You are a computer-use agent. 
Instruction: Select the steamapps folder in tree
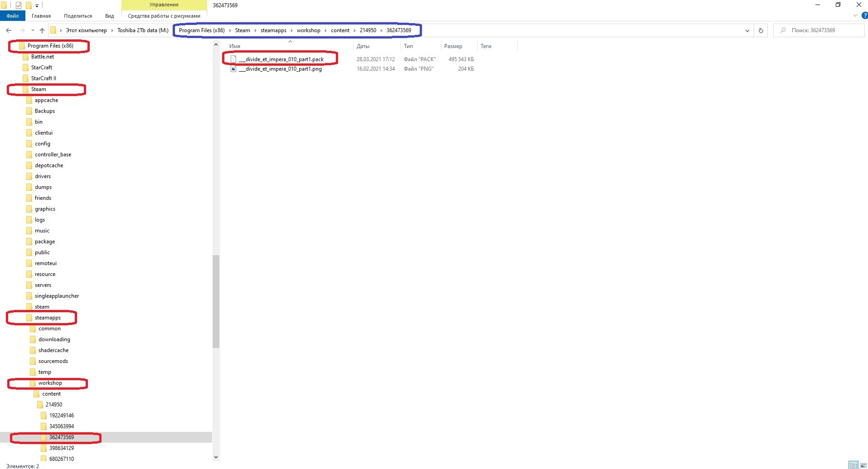[48, 318]
